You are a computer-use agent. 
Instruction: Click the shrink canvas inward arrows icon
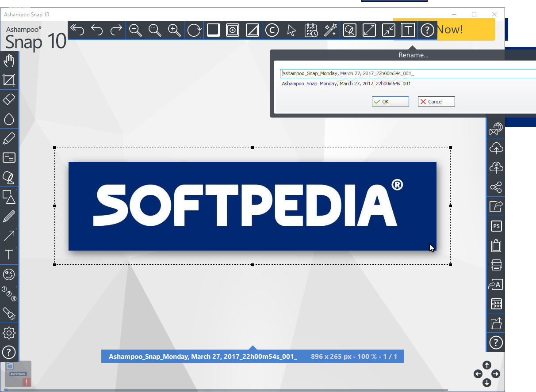coord(389,30)
